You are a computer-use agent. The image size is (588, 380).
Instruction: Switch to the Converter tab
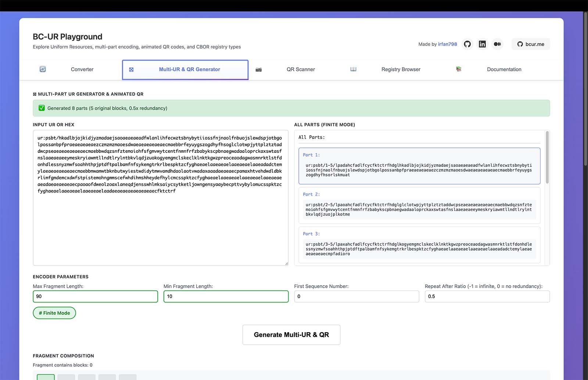tap(82, 69)
